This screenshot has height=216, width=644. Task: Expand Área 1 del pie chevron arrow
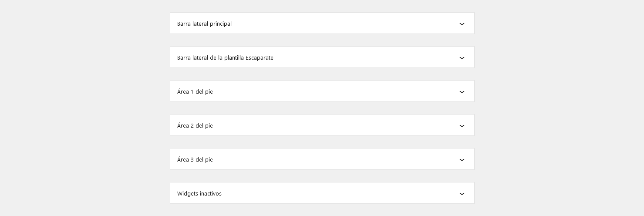point(462,92)
